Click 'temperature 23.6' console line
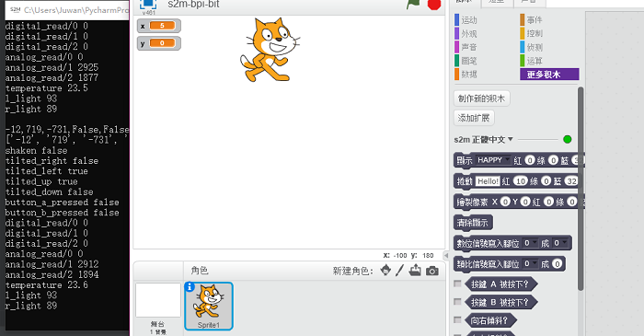The height and width of the screenshot is (336, 644). [x=46, y=285]
